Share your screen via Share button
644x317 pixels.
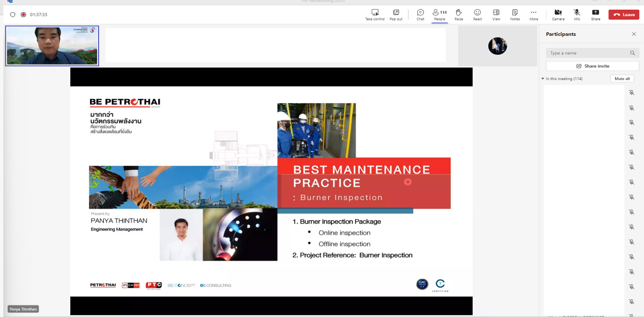(596, 15)
